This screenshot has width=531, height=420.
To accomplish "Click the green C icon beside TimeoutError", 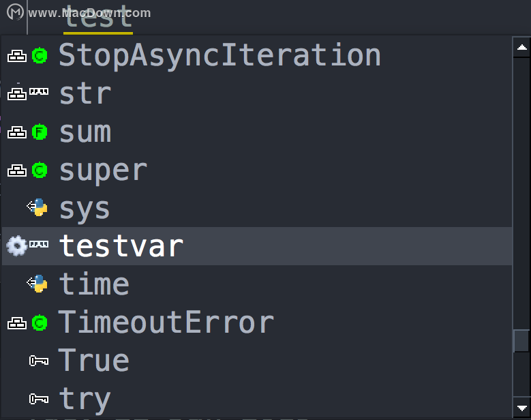I will [40, 322].
